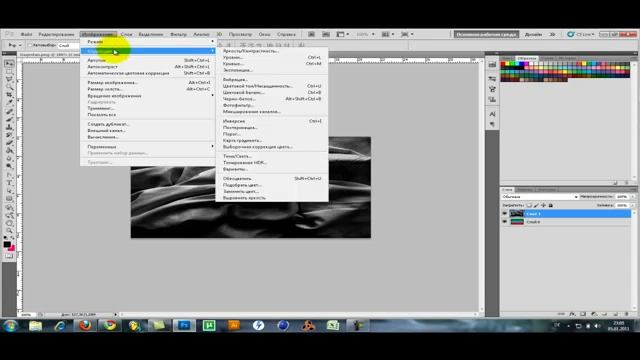Hide the top layer with eye icon
Viewport: 640px width, 360px height.
(x=504, y=213)
